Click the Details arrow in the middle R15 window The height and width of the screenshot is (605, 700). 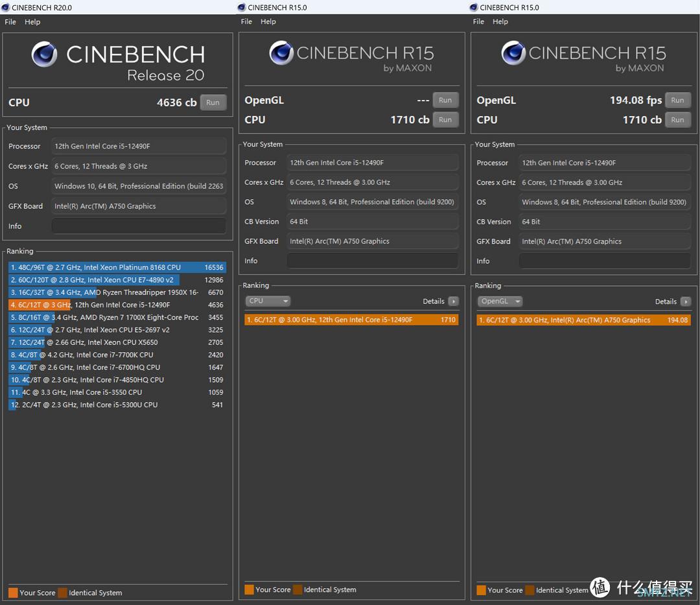453,302
